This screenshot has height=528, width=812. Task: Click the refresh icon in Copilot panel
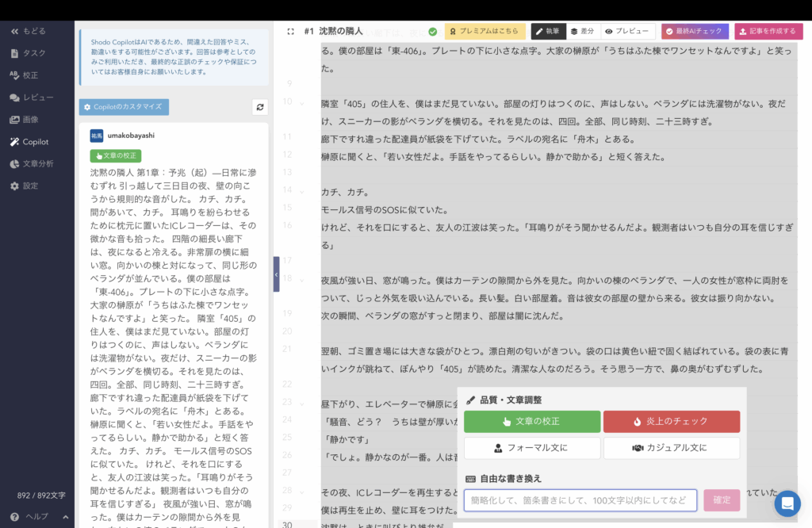(x=259, y=107)
